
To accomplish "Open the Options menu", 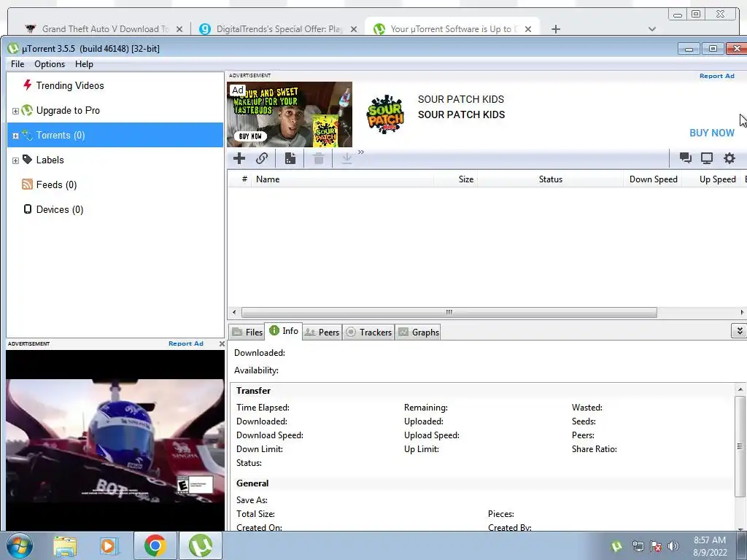I will click(x=50, y=64).
